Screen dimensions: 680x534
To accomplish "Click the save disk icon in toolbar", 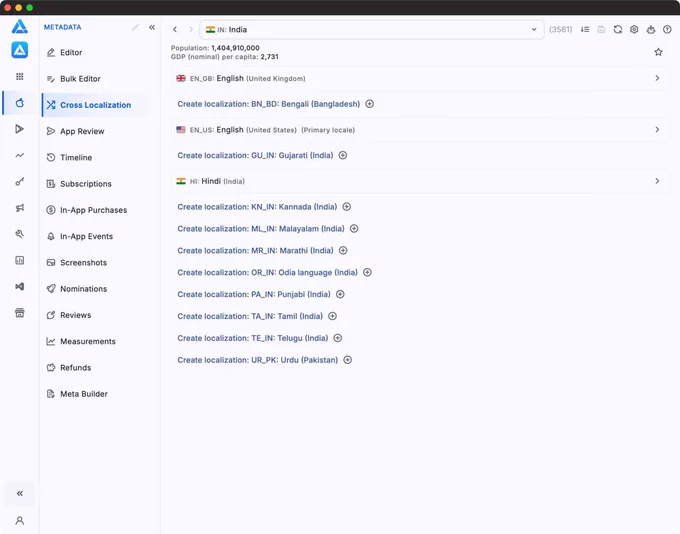I will (601, 29).
